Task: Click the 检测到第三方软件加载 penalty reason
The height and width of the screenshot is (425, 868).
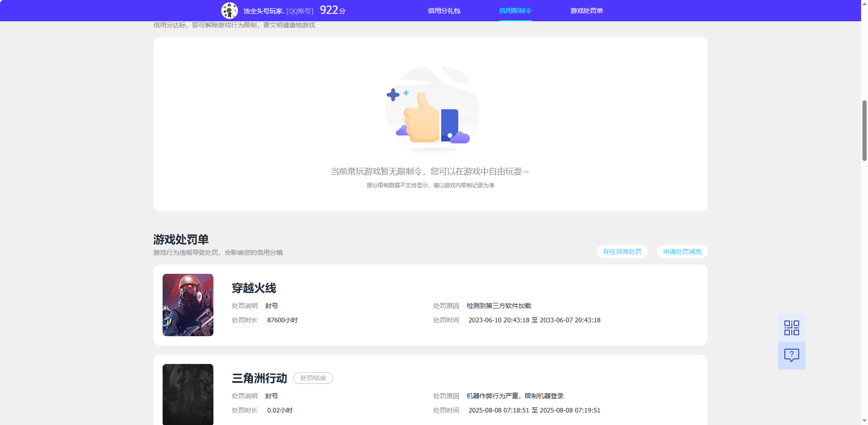Action: pyautogui.click(x=499, y=306)
